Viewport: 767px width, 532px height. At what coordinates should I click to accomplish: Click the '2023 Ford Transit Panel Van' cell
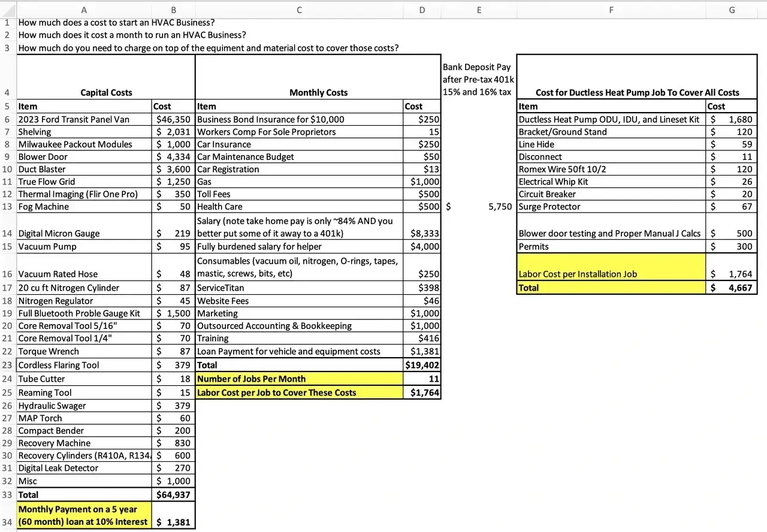click(84, 119)
